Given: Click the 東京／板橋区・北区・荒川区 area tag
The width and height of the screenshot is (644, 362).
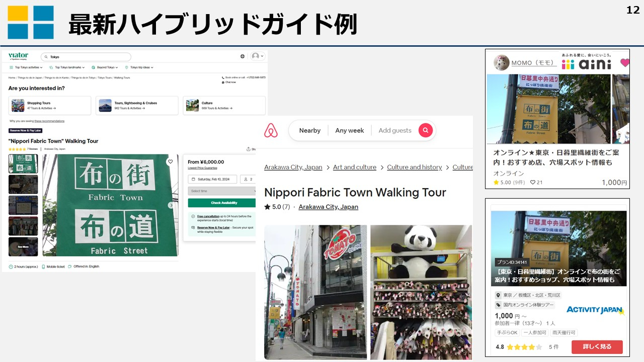Looking at the screenshot, I should click(528, 296).
